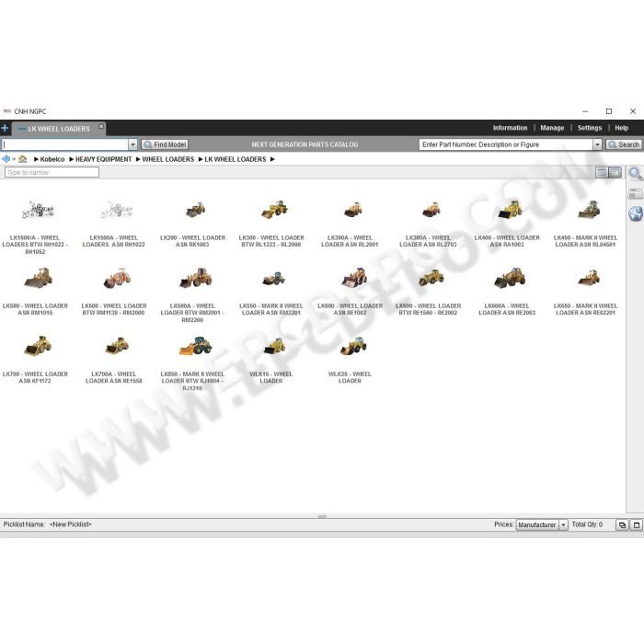This screenshot has width=644, height=644.
Task: Click LK WHEEL LOADERS breadcrumb
Action: tap(236, 159)
